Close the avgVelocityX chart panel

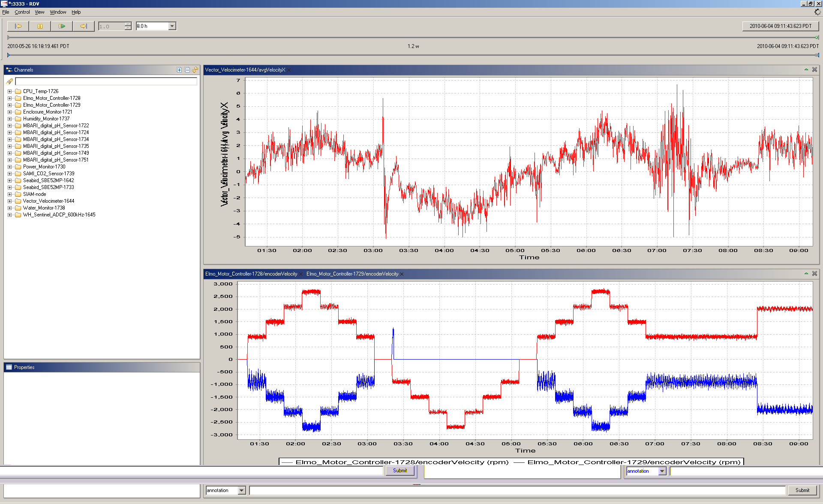tap(814, 69)
